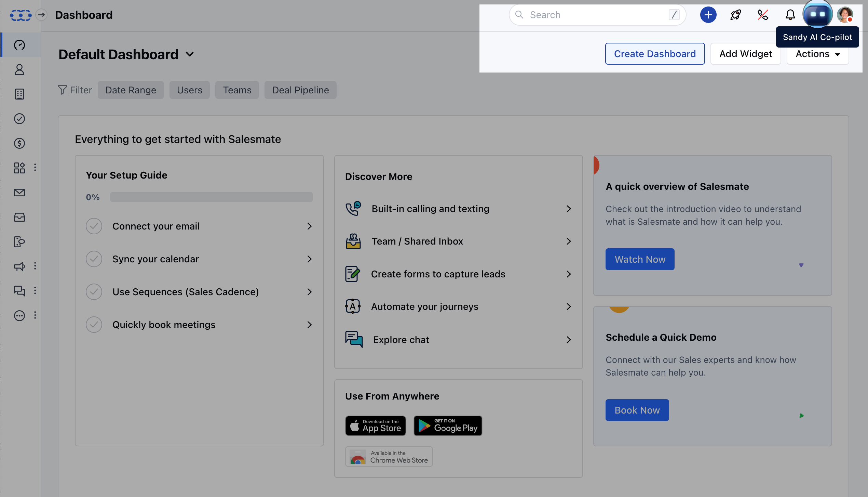Click the Team Shared Inbox tray icon
Screen dimensions: 868x497
(353, 241)
